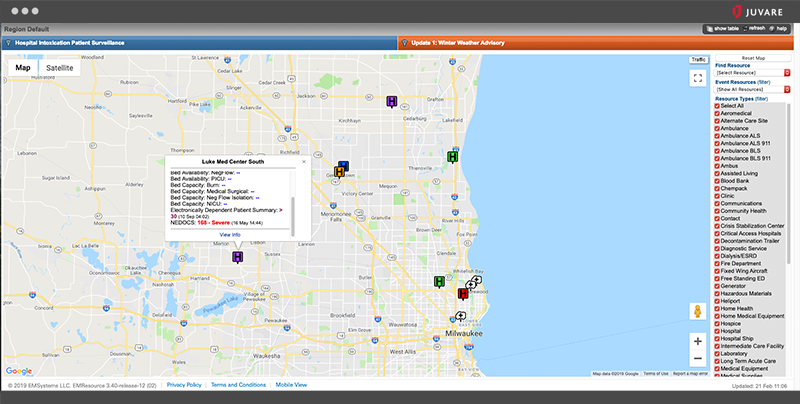Click the Reset Map button
800x404 pixels.
(753, 58)
